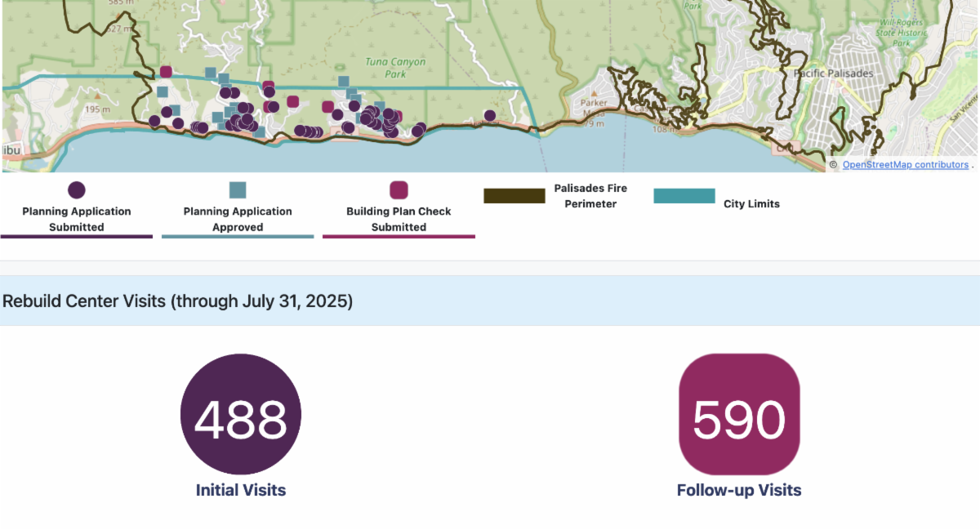Screen dimensions: 980x530
Task: Open the OpenStreetMap contributors link
Action: coord(905,165)
